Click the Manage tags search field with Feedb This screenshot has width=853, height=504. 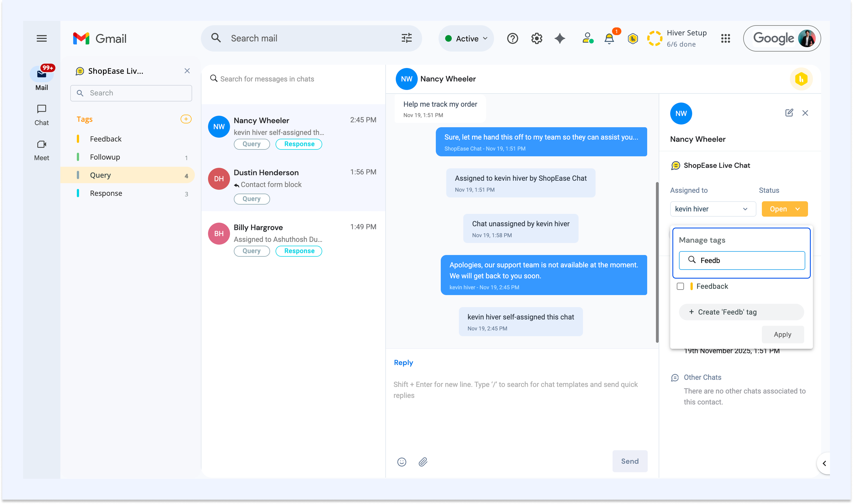pyautogui.click(x=742, y=261)
